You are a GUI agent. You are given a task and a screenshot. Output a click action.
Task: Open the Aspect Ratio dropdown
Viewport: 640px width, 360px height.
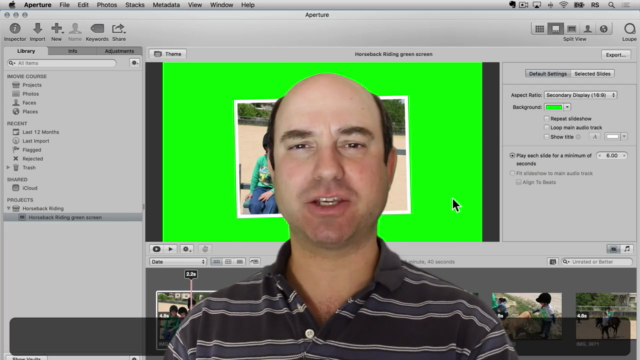580,95
